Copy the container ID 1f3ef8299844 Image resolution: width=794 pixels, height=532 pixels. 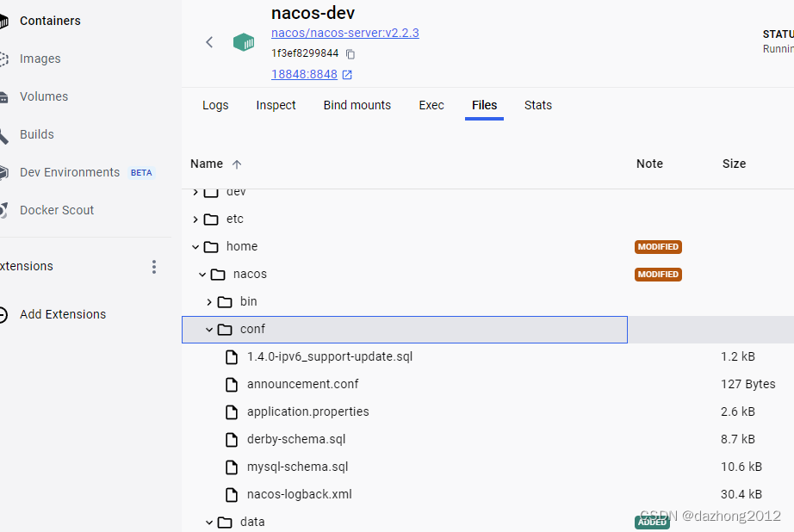(350, 53)
